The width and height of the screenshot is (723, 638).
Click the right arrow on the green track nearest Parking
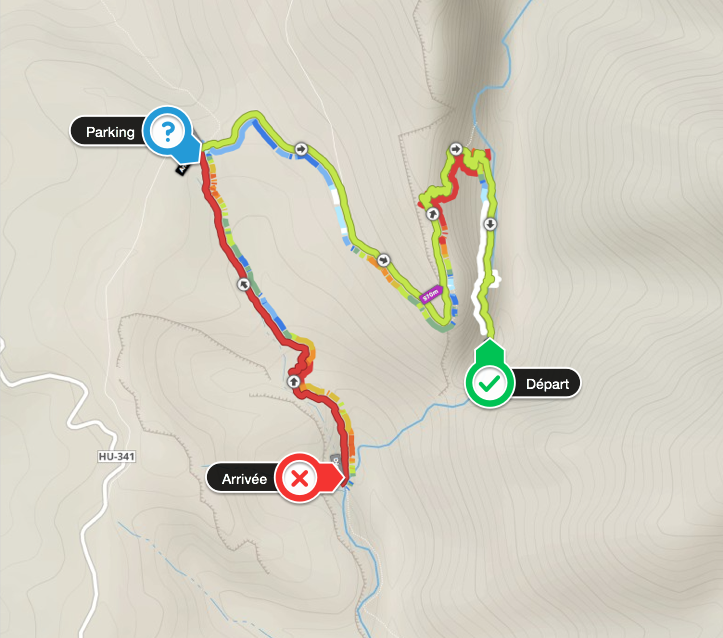[x=301, y=149]
